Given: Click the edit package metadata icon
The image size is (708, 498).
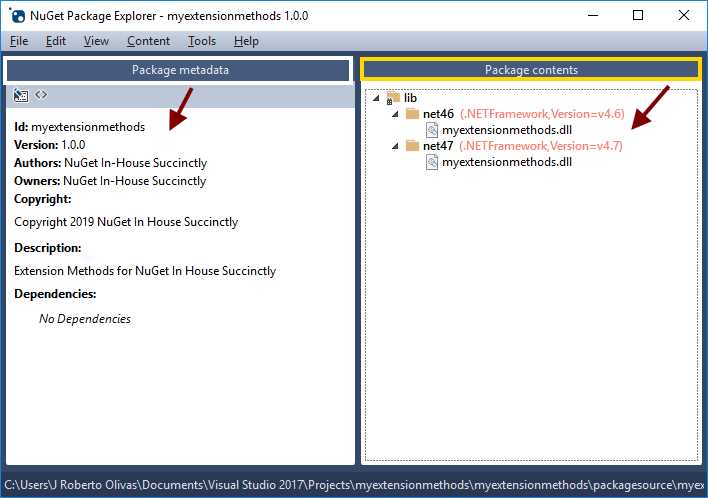Looking at the screenshot, I should click(21, 95).
